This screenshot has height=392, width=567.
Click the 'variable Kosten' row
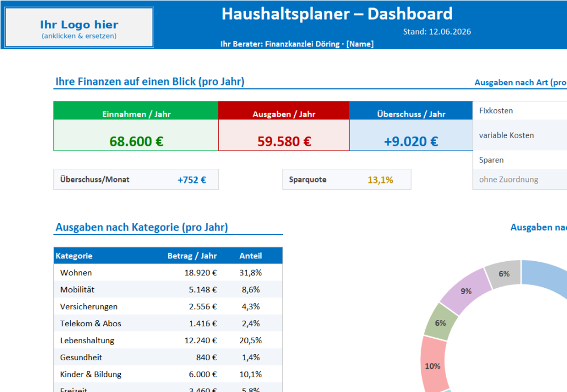(519, 135)
